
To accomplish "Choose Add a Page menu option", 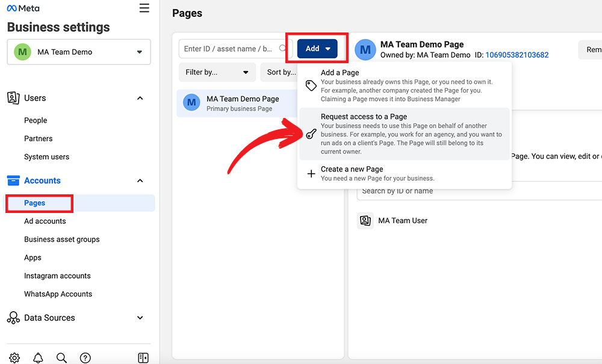I will click(340, 73).
